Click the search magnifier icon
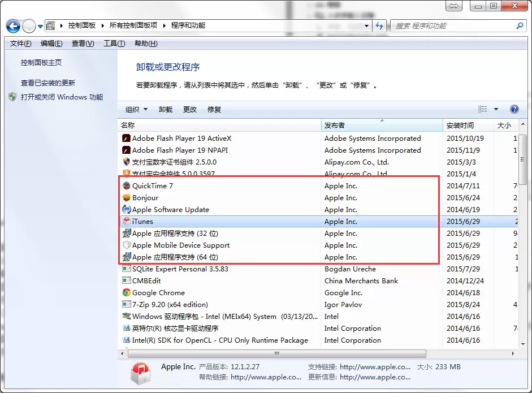The height and width of the screenshot is (393, 532). click(520, 26)
